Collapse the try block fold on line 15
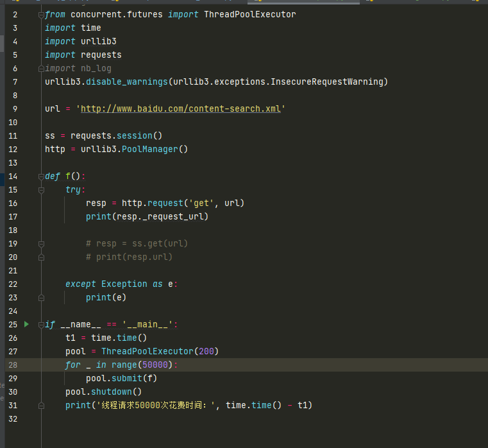 click(x=41, y=190)
